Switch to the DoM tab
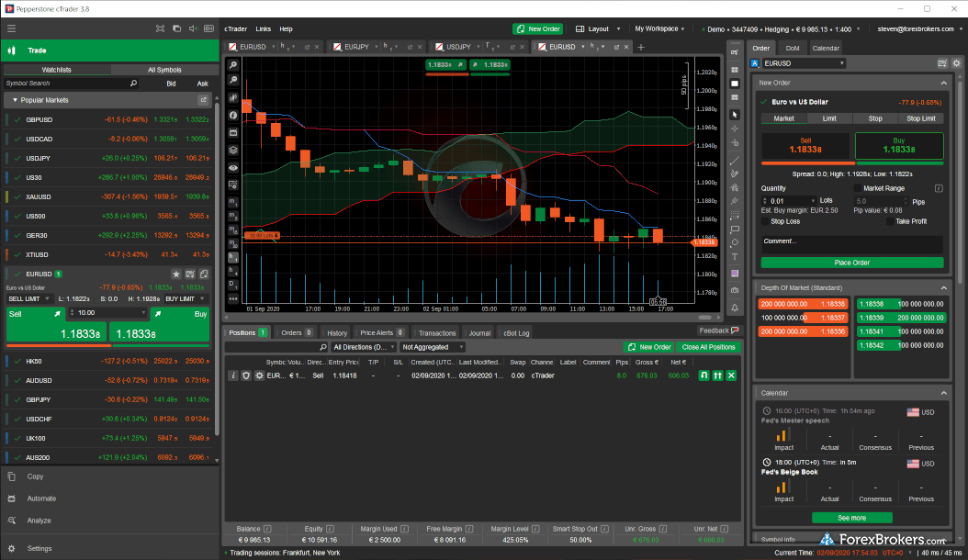This screenshot has height=560, width=968. pos(793,48)
